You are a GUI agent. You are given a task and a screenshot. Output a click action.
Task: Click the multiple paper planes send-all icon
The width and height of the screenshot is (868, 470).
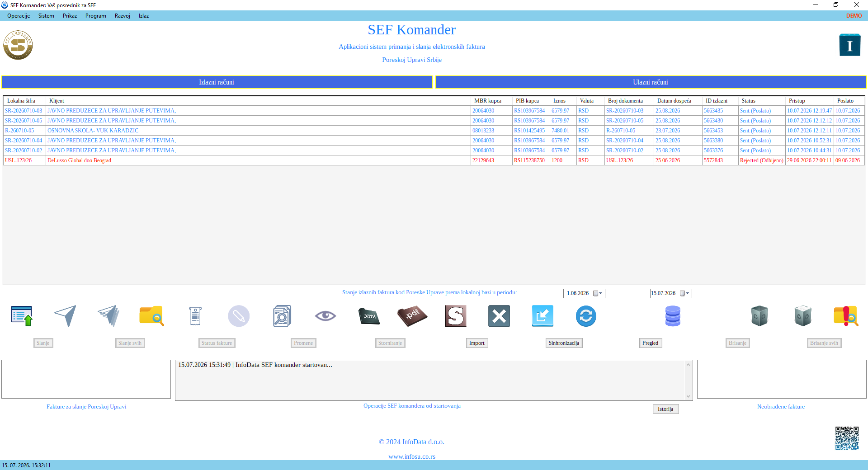(108, 316)
